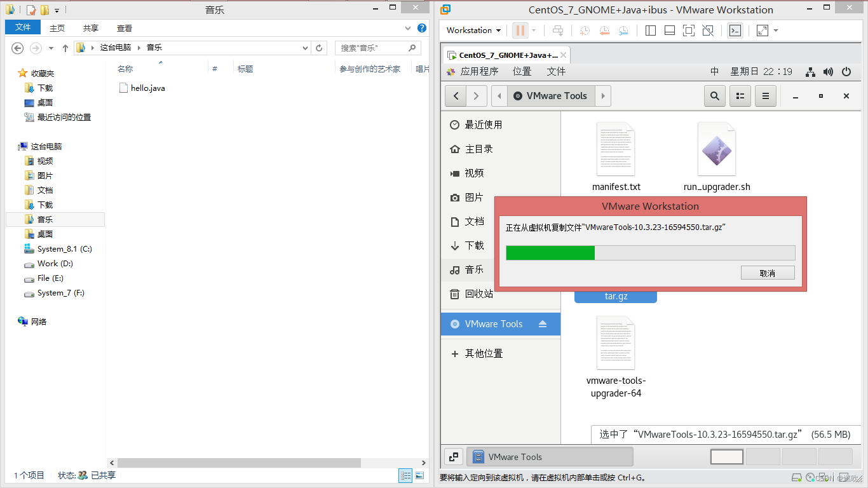Eject the VMware Tools disc

[543, 324]
